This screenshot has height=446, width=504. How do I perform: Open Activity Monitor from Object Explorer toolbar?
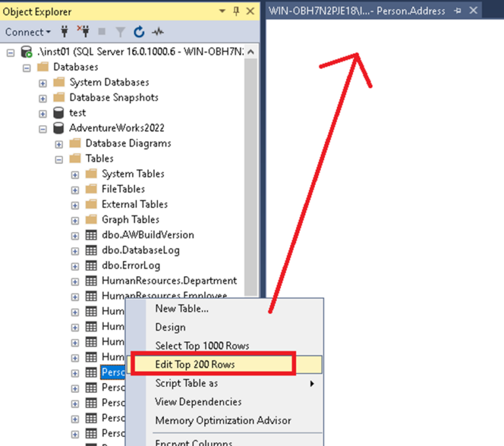pos(157,31)
